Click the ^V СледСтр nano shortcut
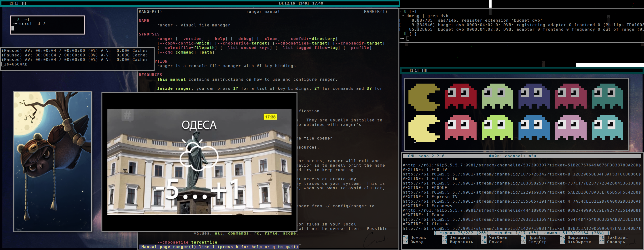The height and width of the screenshot is (250, 644). tap(533, 242)
